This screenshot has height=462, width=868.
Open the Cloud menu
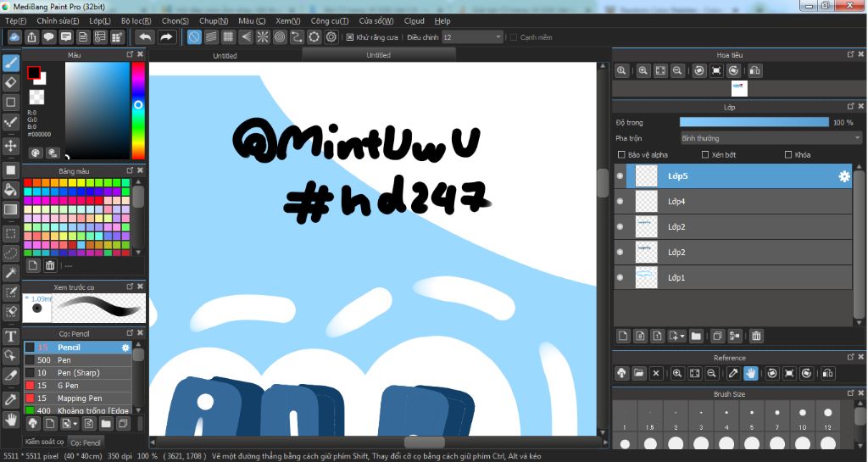414,21
